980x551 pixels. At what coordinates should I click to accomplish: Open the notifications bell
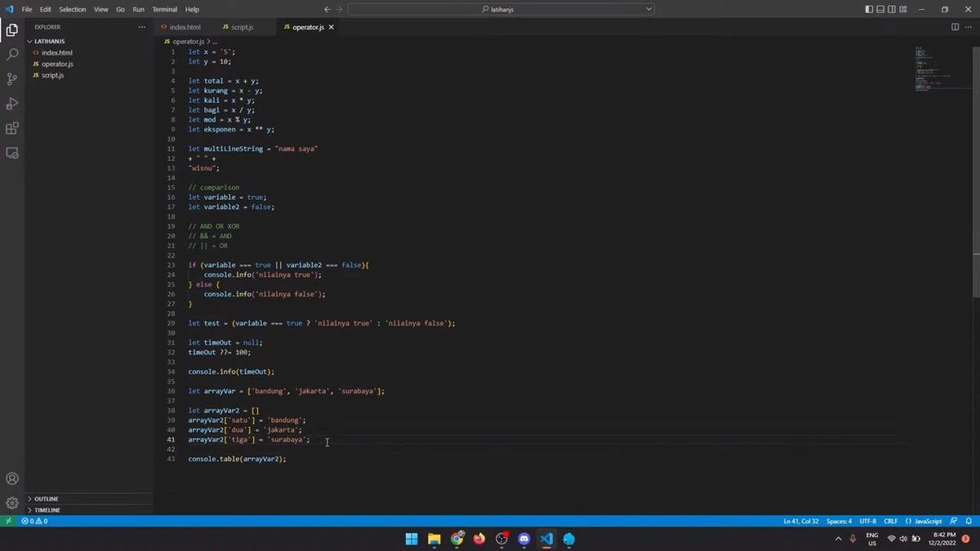coord(968,521)
